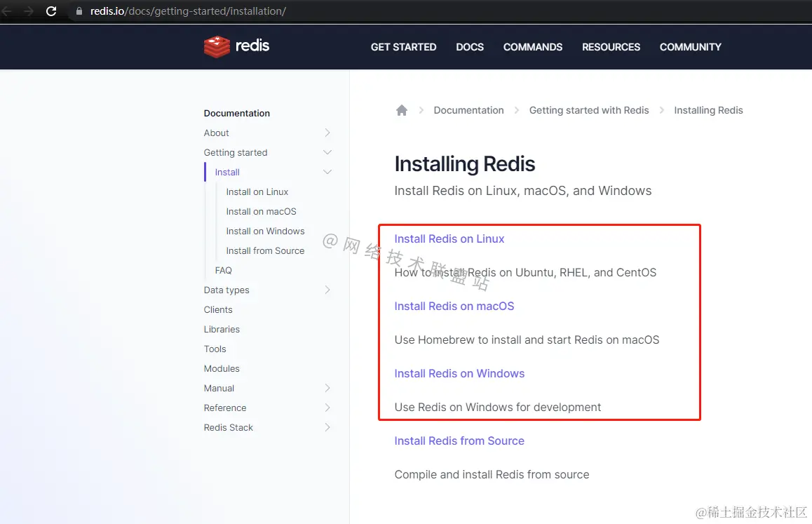This screenshot has width=812, height=524.
Task: Open the Install Redis on macOS link
Action: pos(454,307)
